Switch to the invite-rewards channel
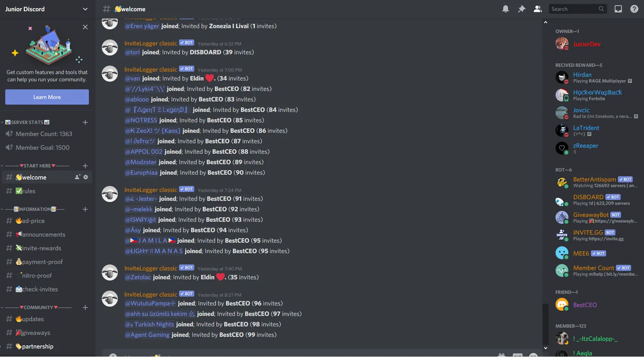Image resolution: width=644 pixels, height=357 pixels. 47,248
